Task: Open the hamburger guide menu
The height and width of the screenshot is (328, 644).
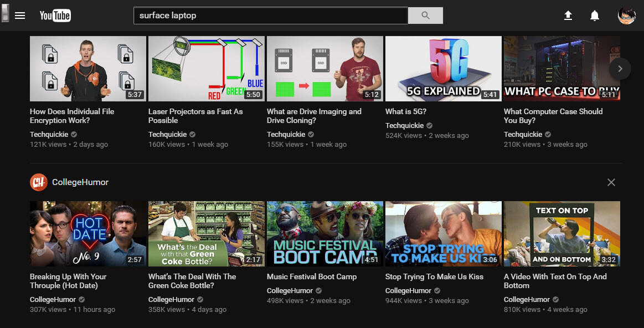Action: coord(20,16)
